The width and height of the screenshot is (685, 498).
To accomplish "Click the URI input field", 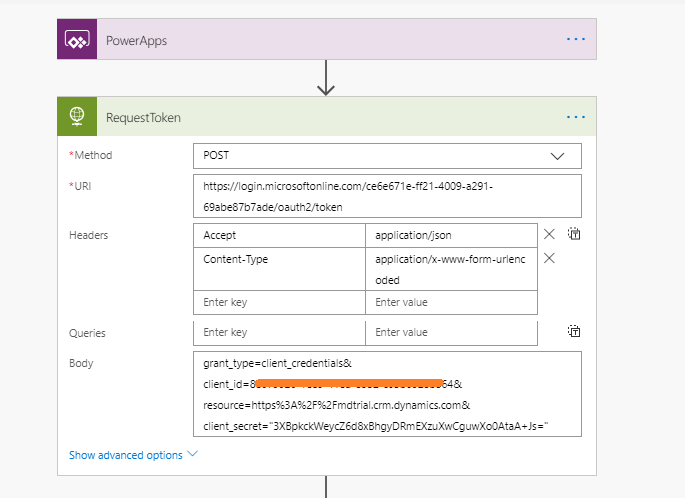I will pos(387,196).
